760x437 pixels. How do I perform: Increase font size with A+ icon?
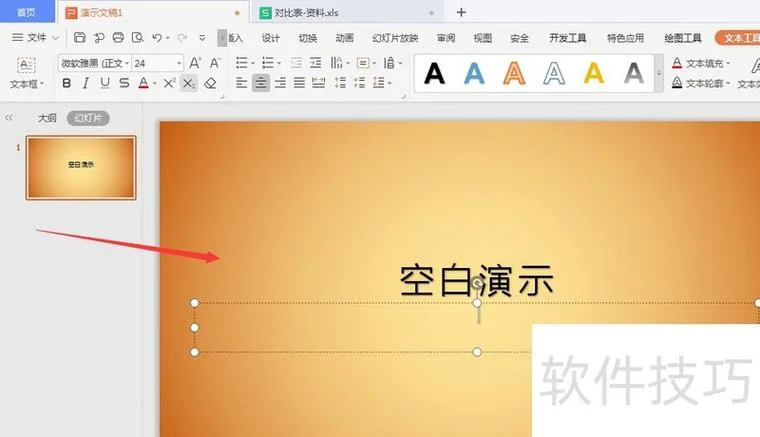pos(195,63)
